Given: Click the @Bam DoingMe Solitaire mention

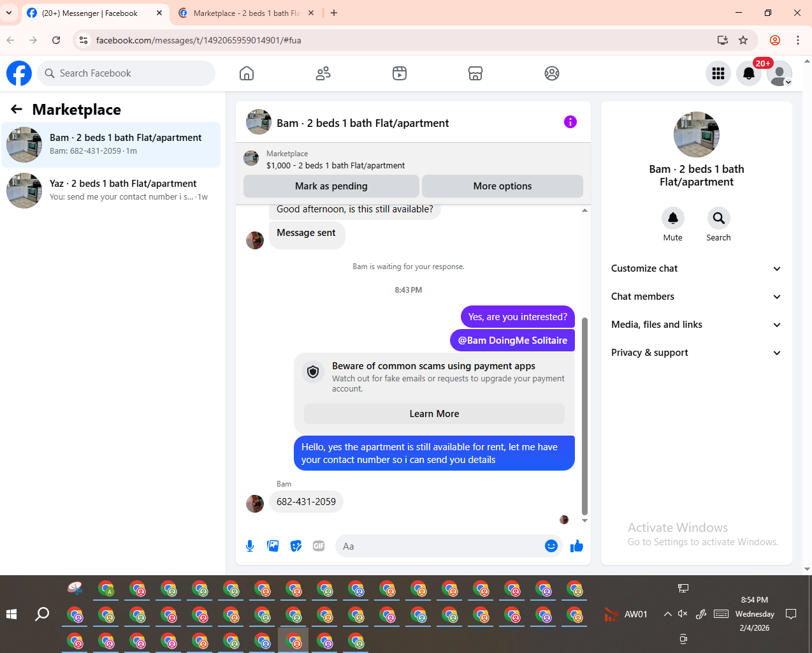Looking at the screenshot, I should (x=512, y=341).
